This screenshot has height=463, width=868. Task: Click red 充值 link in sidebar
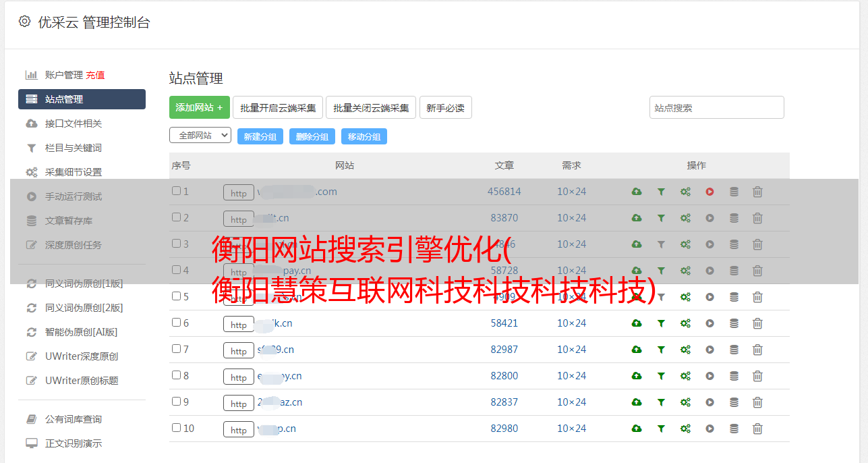coord(95,75)
